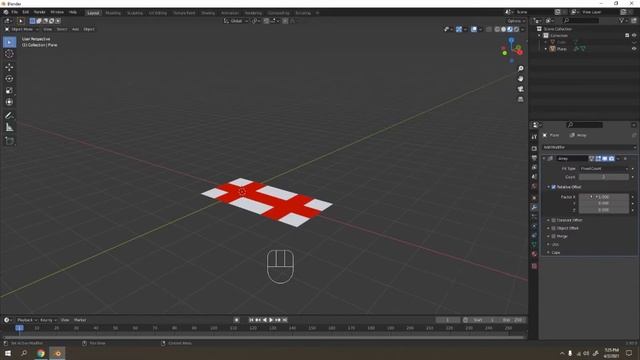Open the Render properties tab
The image size is (640, 360).
pyautogui.click(x=534, y=149)
